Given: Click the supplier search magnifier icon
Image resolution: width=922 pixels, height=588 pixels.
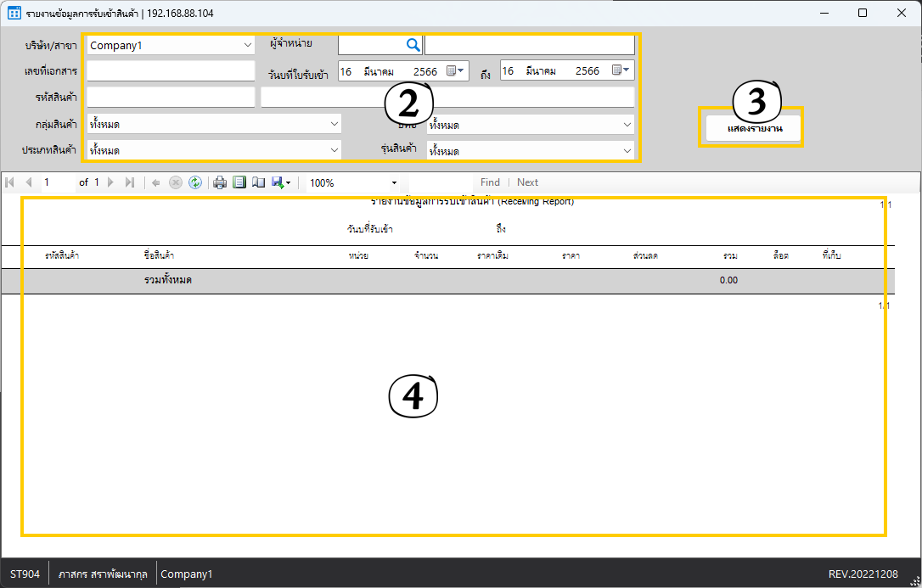Looking at the screenshot, I should [413, 45].
